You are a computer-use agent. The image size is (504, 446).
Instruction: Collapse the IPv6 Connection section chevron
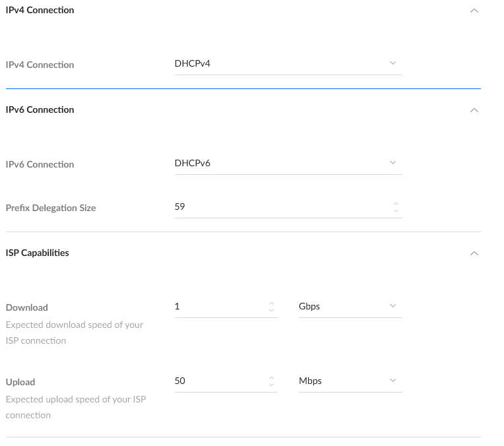point(474,110)
